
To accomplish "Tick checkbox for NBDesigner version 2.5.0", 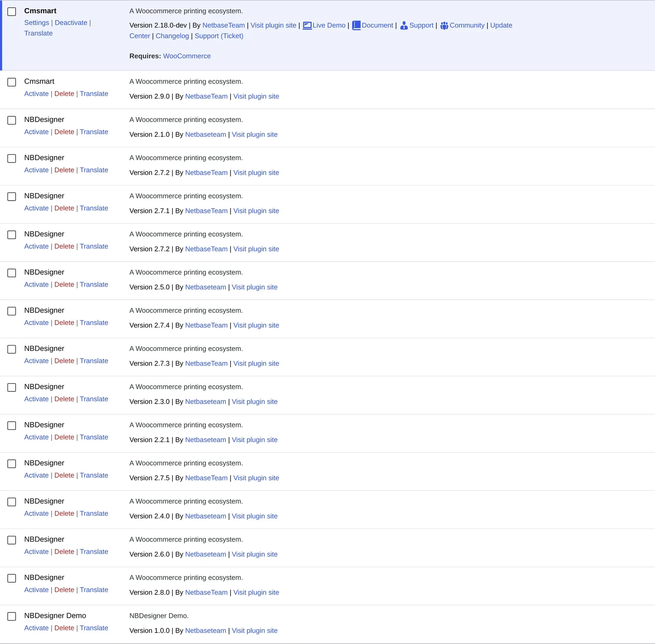I will point(12,273).
